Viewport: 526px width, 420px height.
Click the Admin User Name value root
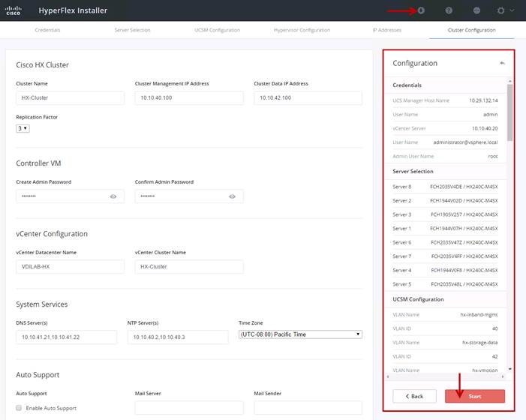point(493,157)
